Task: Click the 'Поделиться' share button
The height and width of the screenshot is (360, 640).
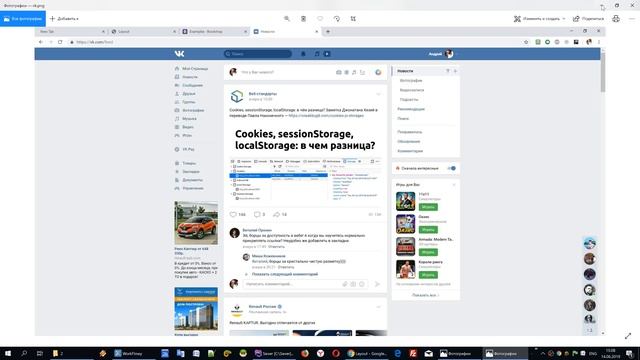Action: tap(588, 19)
